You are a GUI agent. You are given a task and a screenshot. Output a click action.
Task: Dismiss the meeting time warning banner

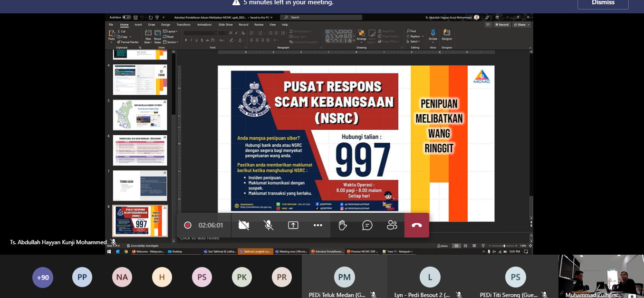tap(603, 2)
